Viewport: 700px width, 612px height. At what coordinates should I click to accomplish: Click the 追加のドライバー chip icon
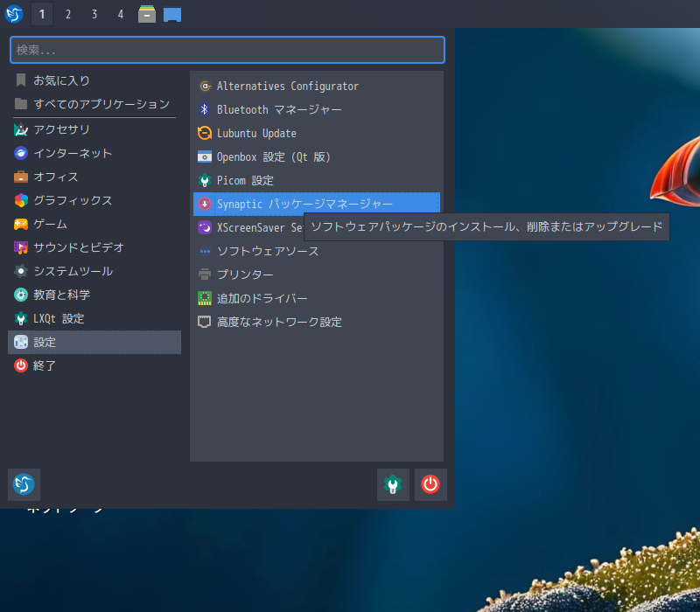(x=205, y=298)
